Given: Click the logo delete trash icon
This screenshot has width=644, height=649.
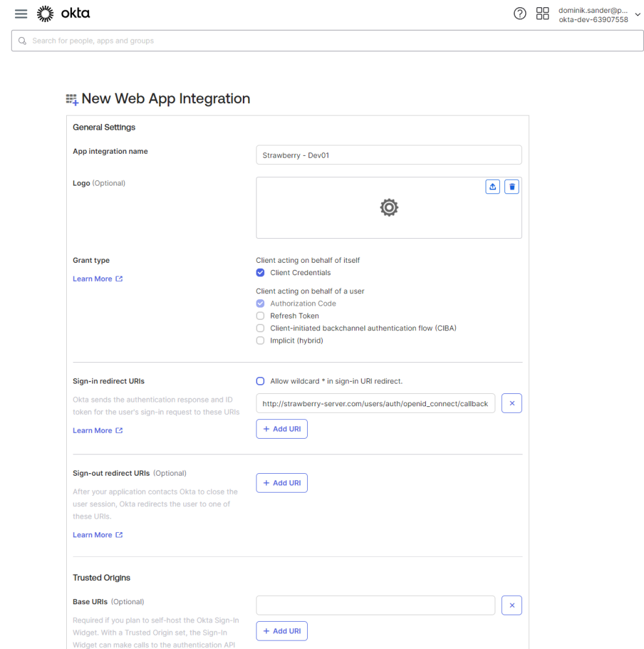Looking at the screenshot, I should (512, 187).
